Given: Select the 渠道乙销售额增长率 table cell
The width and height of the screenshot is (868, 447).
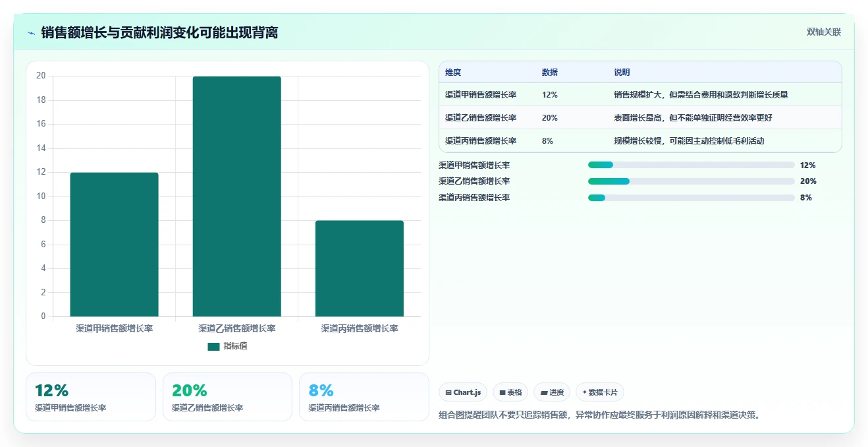Looking at the screenshot, I should [481, 118].
